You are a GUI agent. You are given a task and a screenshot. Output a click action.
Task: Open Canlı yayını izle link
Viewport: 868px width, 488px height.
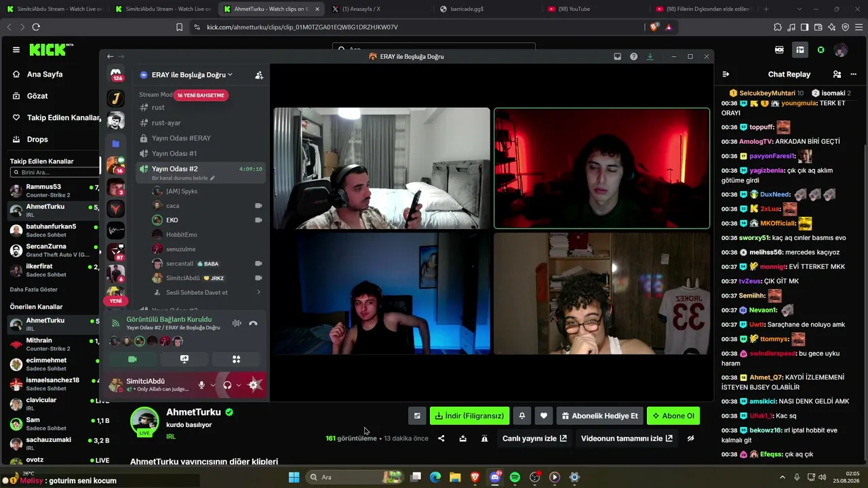pos(534,439)
